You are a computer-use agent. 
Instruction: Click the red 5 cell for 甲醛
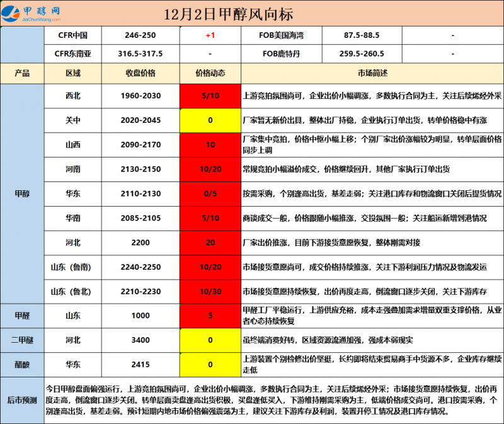tap(210, 316)
